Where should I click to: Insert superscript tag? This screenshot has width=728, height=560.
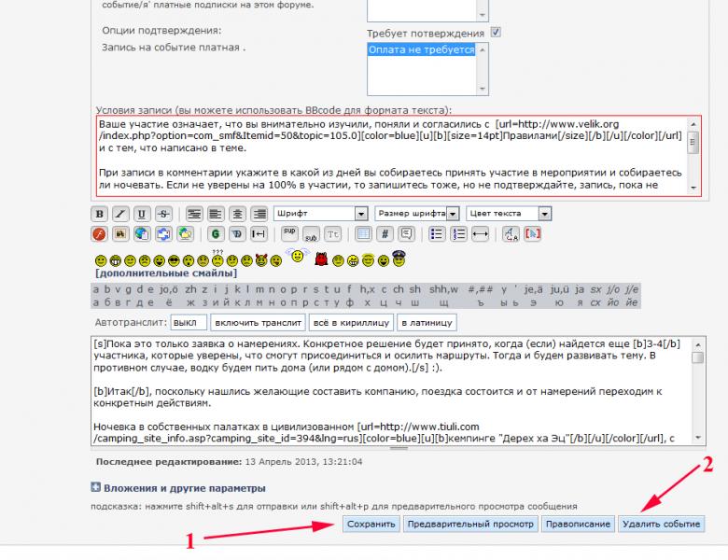[289, 233]
